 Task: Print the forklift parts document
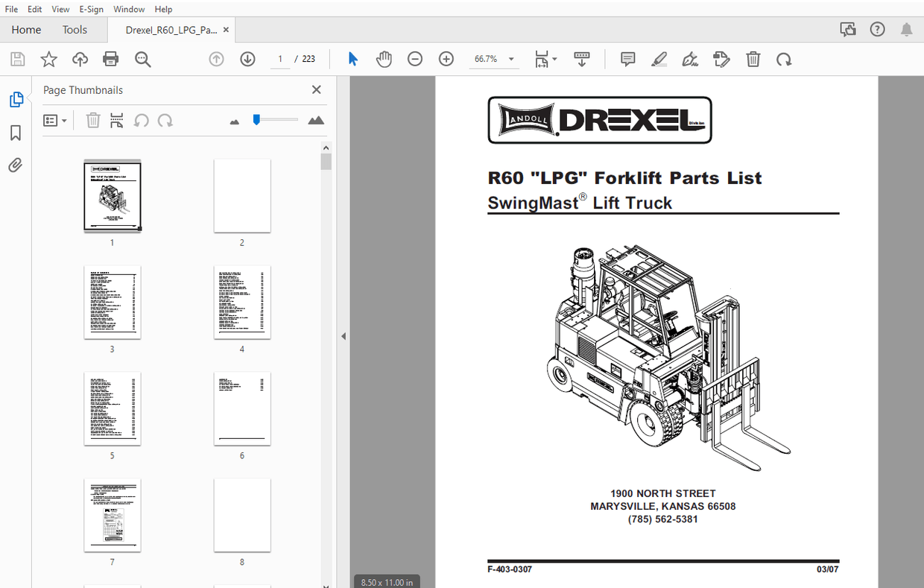(110, 59)
